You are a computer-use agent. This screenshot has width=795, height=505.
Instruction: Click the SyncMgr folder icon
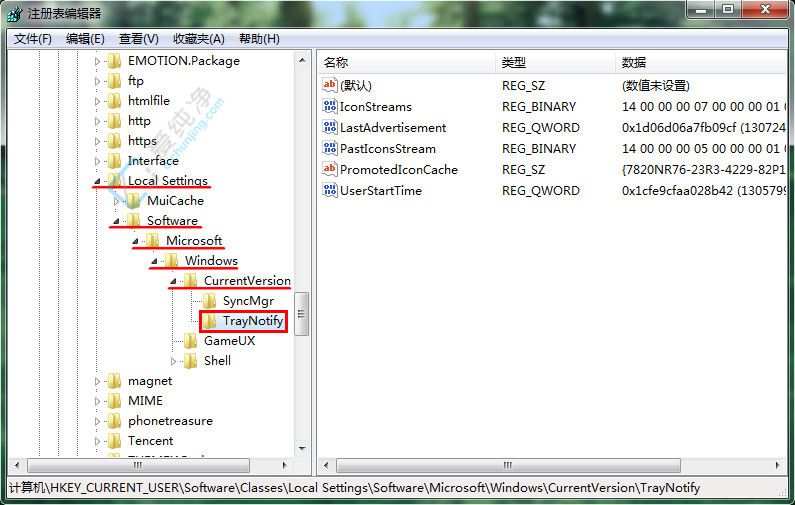pos(209,301)
